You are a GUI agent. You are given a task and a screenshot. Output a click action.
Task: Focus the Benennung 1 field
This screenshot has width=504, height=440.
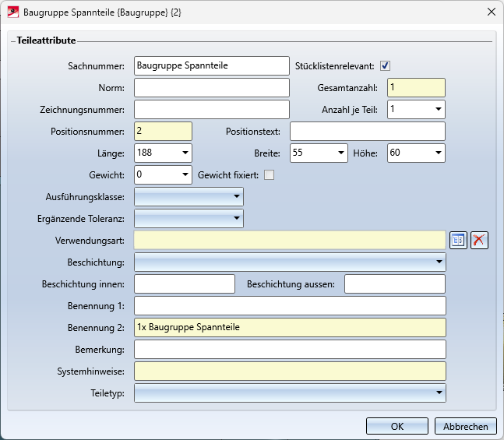[290, 305]
